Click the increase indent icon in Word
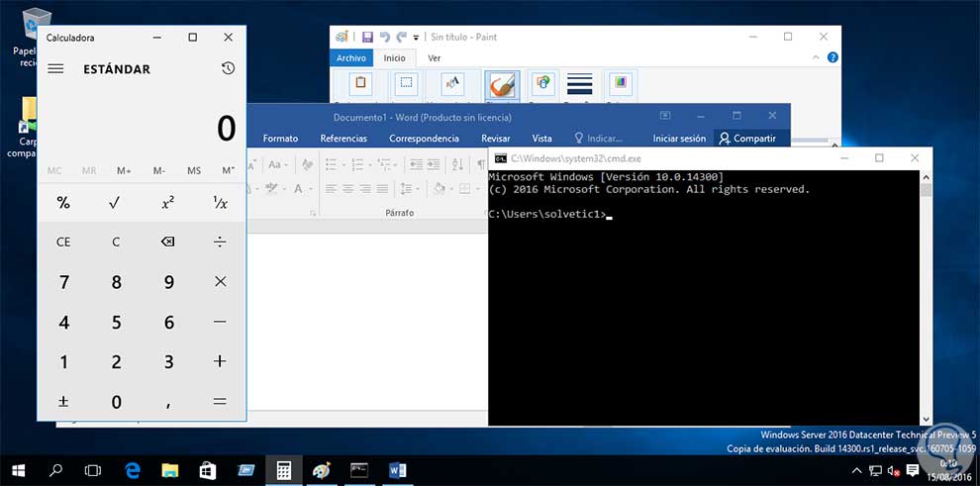Viewport: 980px width, 486px height. point(434,165)
